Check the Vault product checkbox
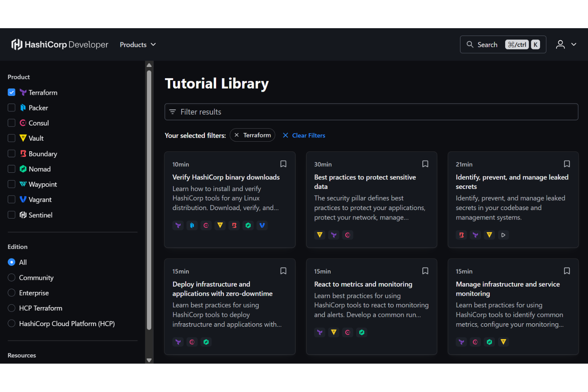The width and height of the screenshot is (588, 392). pyautogui.click(x=12, y=138)
